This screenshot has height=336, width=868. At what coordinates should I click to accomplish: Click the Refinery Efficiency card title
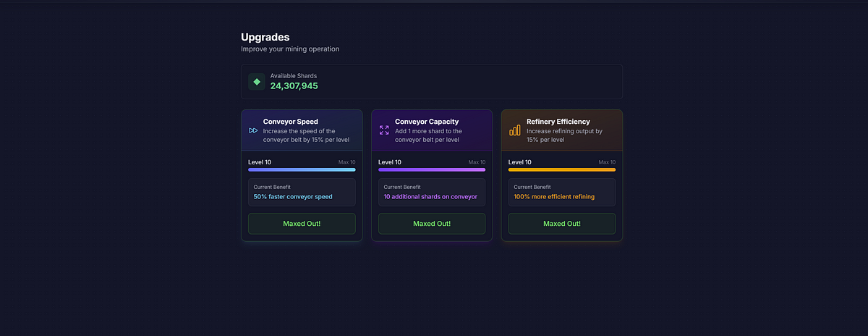coord(558,122)
